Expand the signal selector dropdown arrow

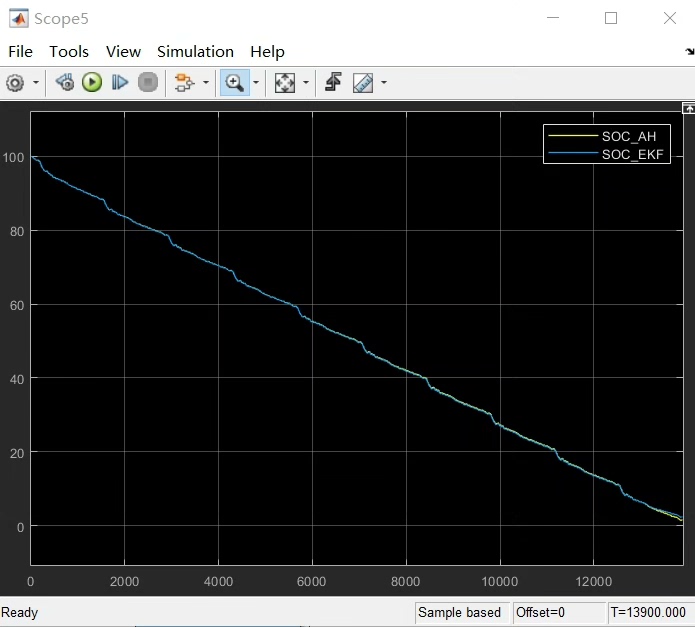tap(206, 82)
